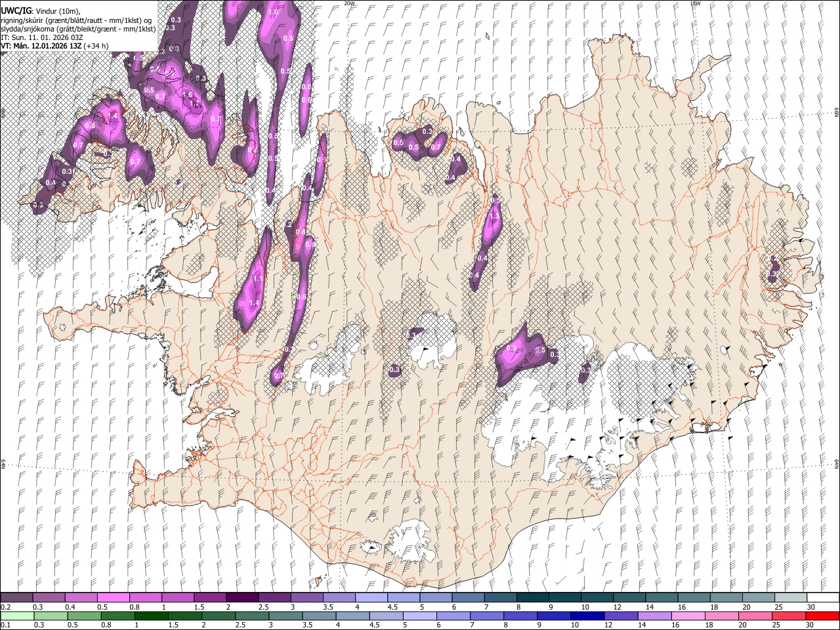This screenshot has width=840, height=630.
Task: Click the '1.0' value at map top
Action: (274, 12)
